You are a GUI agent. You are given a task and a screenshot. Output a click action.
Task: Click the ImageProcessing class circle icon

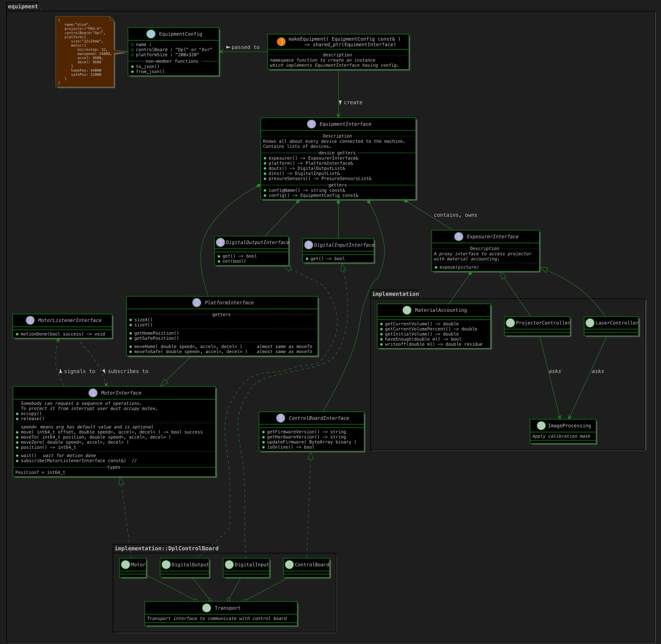click(x=541, y=425)
